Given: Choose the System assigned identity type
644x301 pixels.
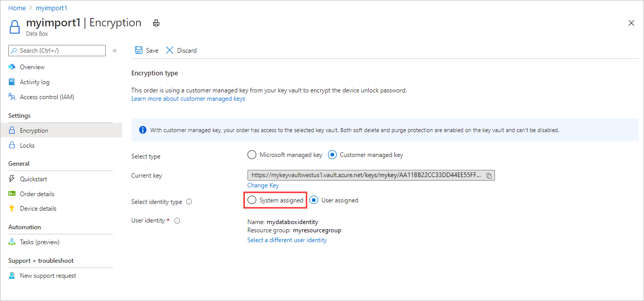Looking at the screenshot, I should click(x=252, y=200).
